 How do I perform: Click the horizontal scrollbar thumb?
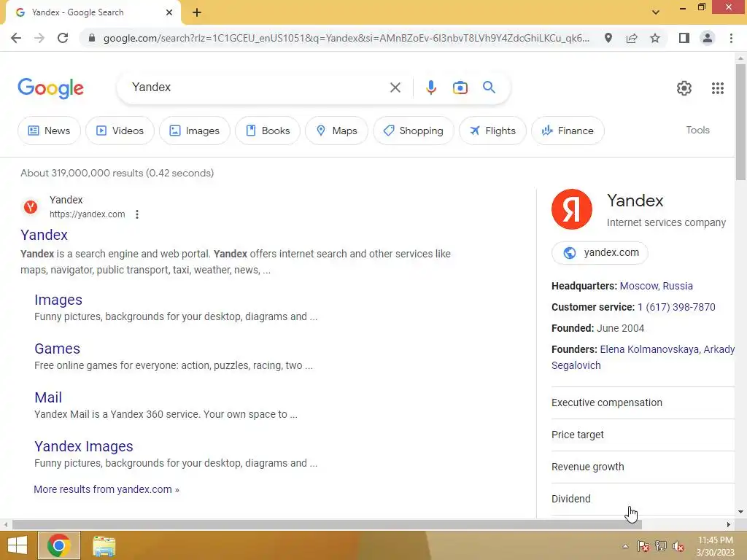[327, 524]
